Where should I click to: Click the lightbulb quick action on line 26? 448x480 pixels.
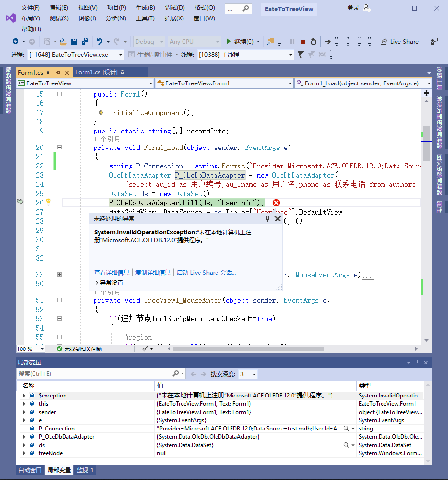pos(48,202)
